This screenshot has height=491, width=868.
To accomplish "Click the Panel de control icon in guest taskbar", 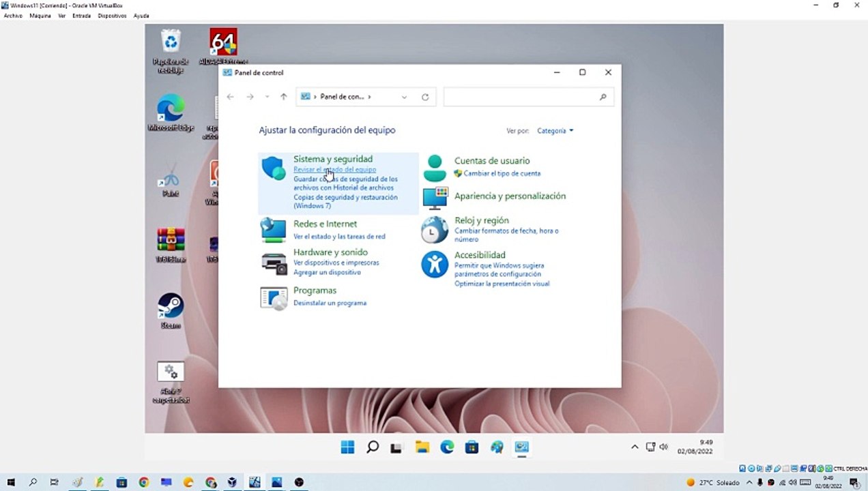I will click(x=522, y=447).
